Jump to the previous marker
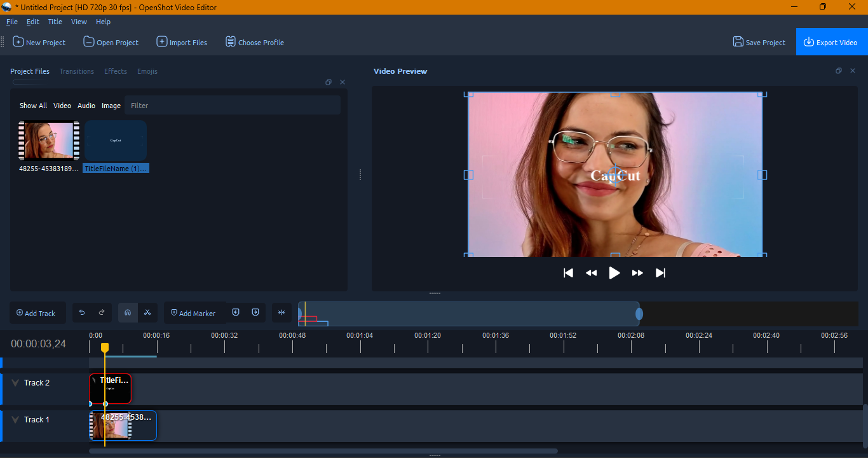The height and width of the screenshot is (458, 868). pyautogui.click(x=236, y=312)
